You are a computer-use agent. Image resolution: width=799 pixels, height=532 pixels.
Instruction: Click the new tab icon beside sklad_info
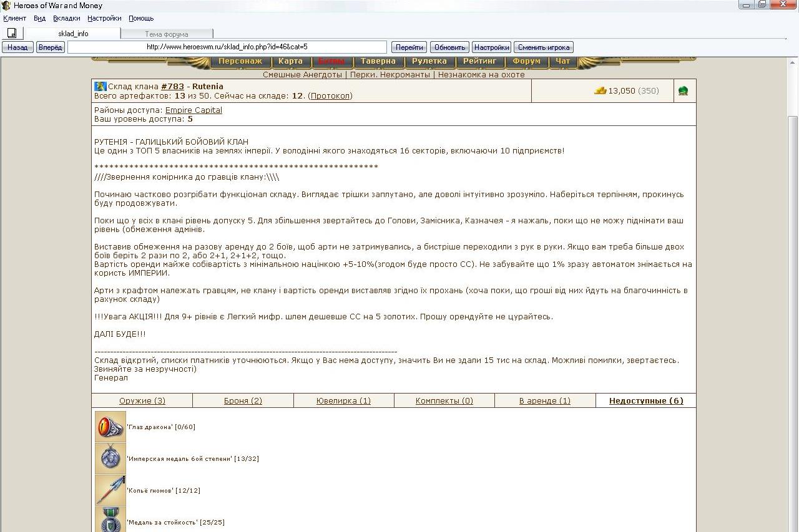point(12,33)
